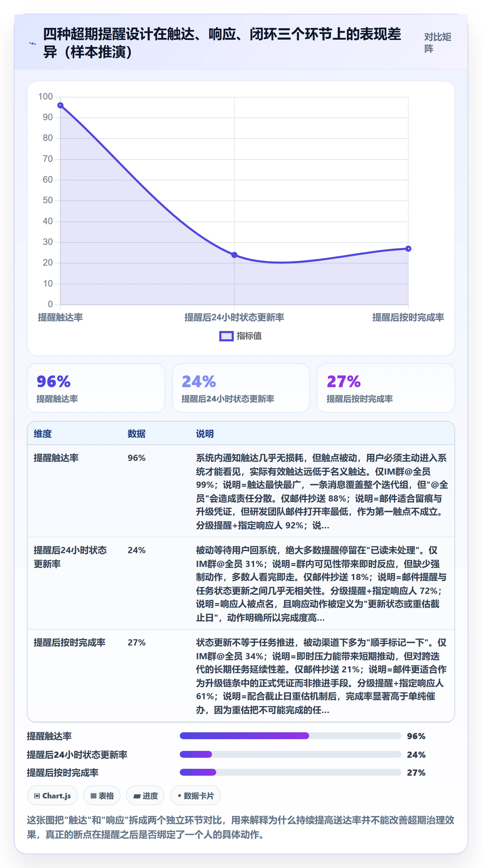Open the 96% 提醒触达率 data card

point(96,388)
